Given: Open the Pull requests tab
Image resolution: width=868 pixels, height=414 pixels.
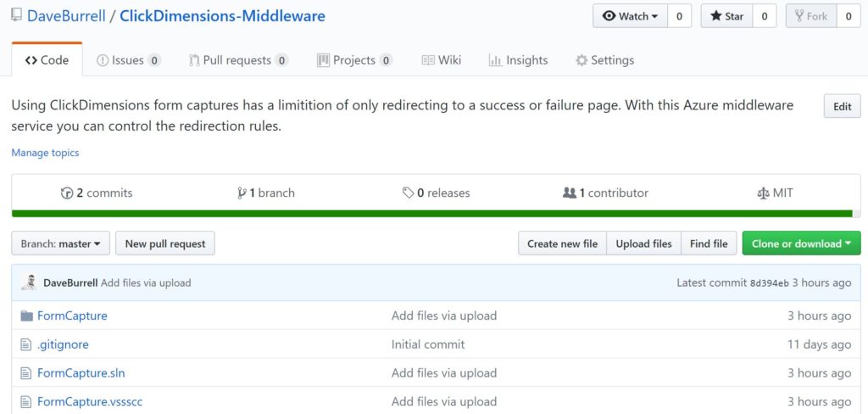Looking at the screenshot, I should point(238,60).
